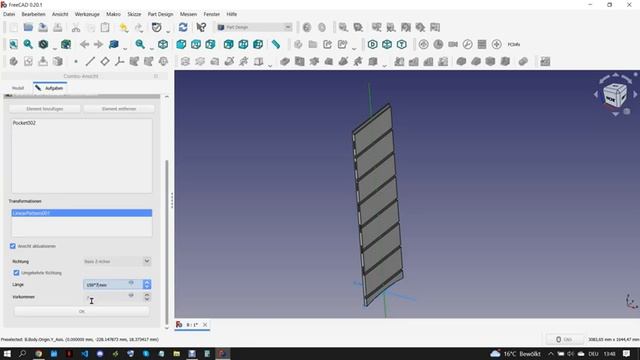
Task: Open the macro checkmark icon dropdown arrow
Action: pyautogui.click(x=168, y=31)
